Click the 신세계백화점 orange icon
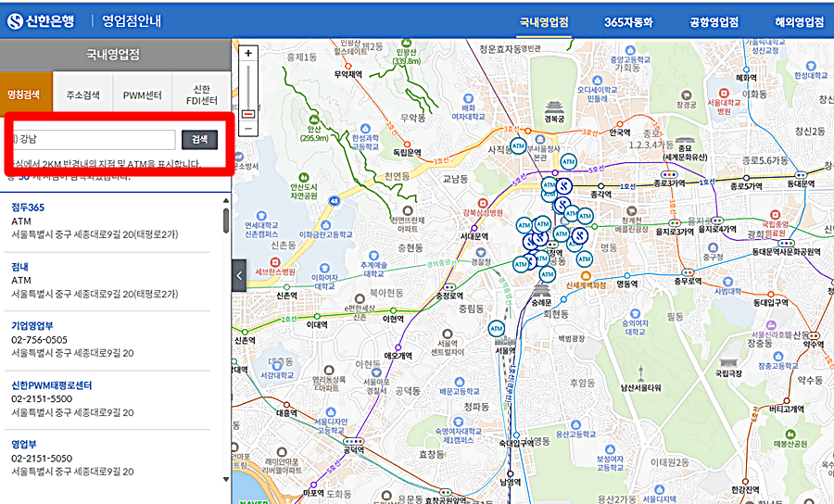This screenshot has width=834, height=504. 586,275
